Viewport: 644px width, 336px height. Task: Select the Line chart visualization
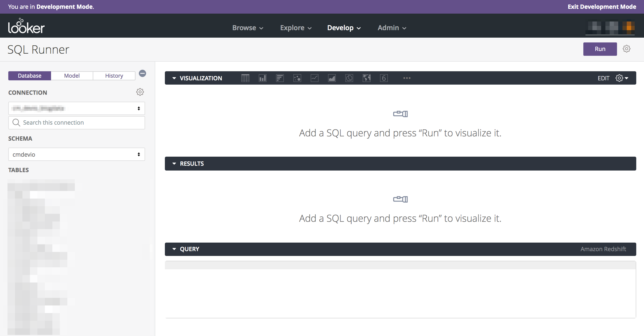pos(314,78)
